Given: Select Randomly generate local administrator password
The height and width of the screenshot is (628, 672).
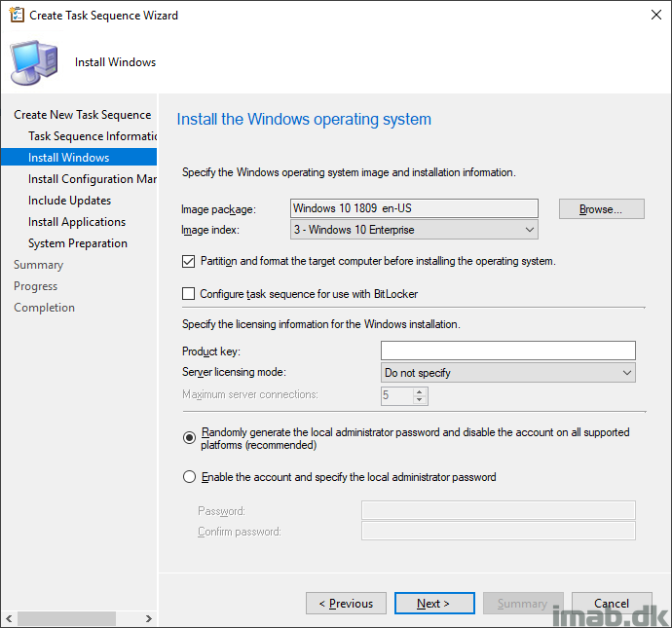Looking at the screenshot, I should click(189, 438).
